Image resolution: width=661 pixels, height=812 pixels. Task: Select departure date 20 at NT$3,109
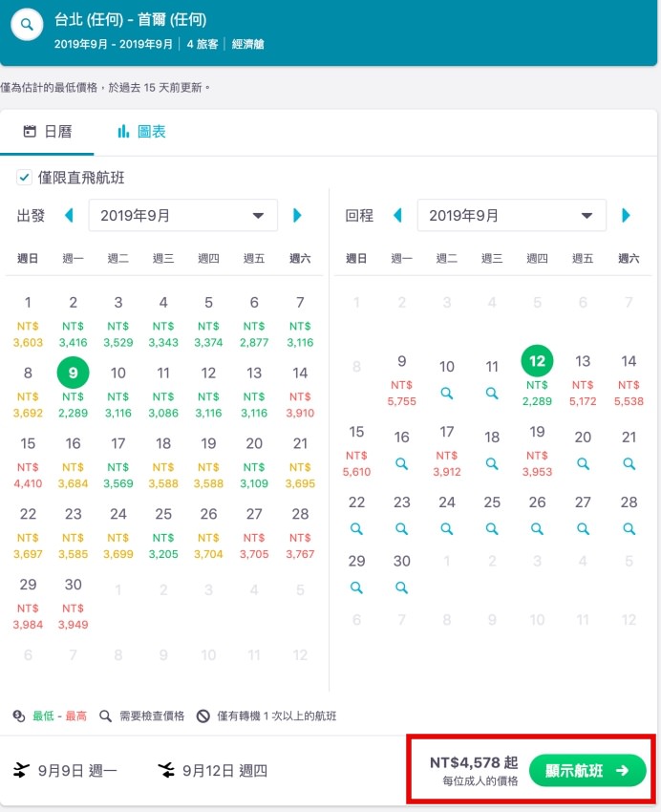[254, 462]
